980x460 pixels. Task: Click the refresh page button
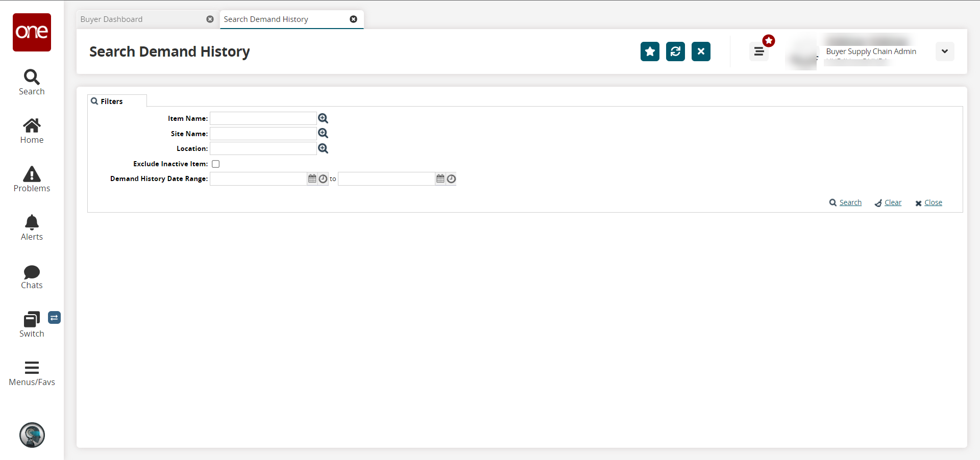click(x=675, y=52)
